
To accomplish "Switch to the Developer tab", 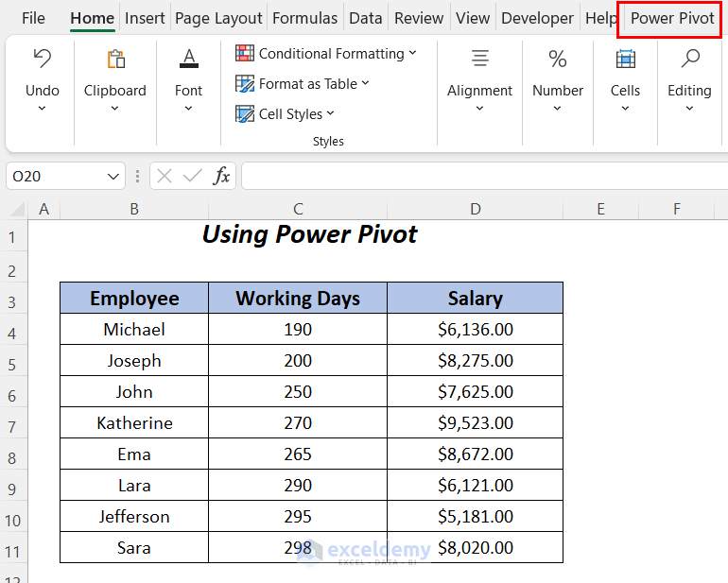I will click(538, 18).
